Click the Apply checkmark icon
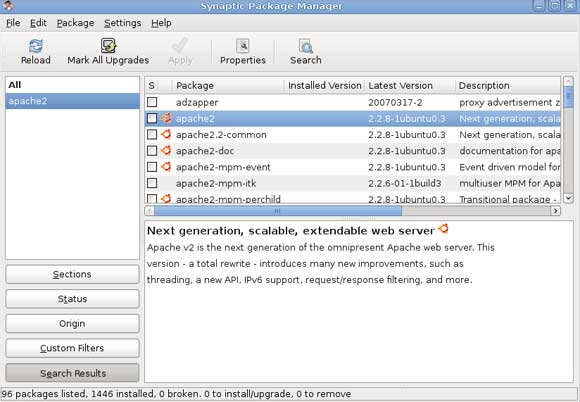Image resolution: width=580 pixels, height=402 pixels. point(180,46)
